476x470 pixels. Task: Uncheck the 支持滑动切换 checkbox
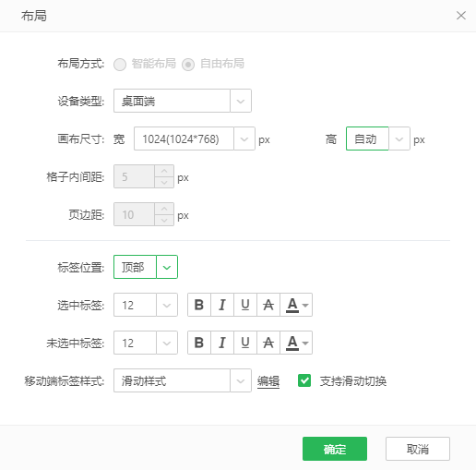pos(304,380)
